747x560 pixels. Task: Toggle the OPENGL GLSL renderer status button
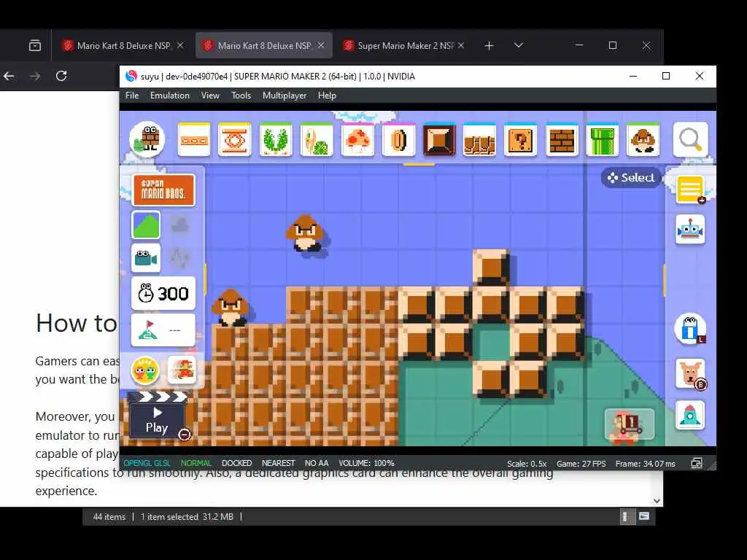(x=147, y=463)
